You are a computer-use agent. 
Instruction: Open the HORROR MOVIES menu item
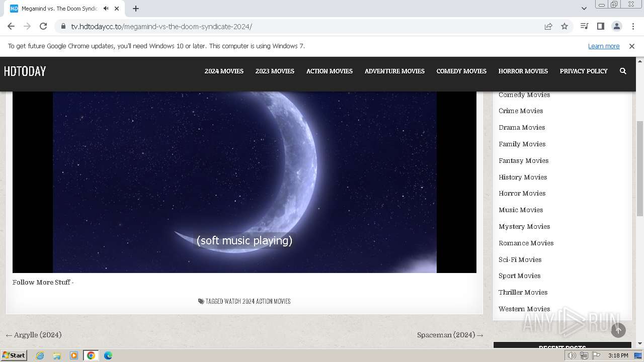523,71
